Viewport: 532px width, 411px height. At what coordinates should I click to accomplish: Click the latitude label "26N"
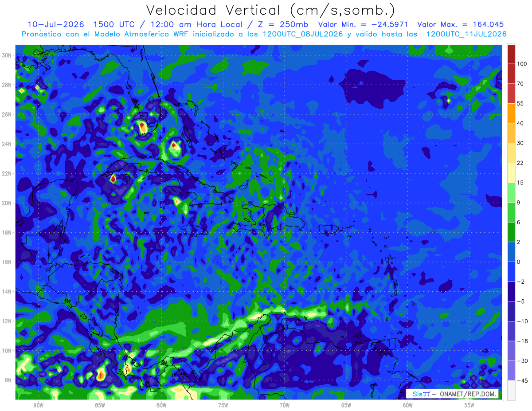click(x=7, y=114)
